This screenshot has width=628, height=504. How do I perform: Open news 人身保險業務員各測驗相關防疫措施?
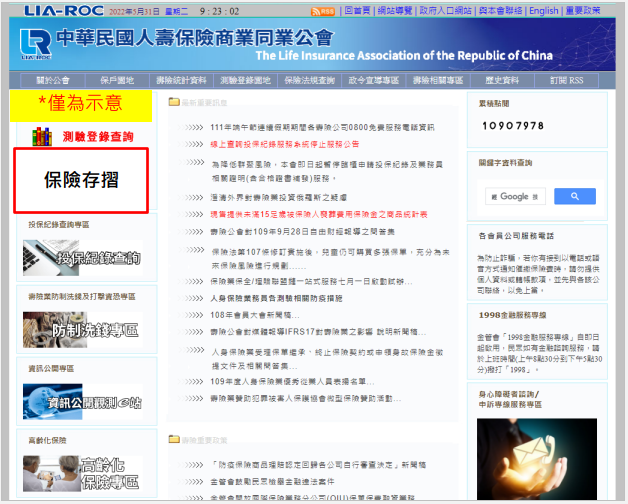point(276,298)
